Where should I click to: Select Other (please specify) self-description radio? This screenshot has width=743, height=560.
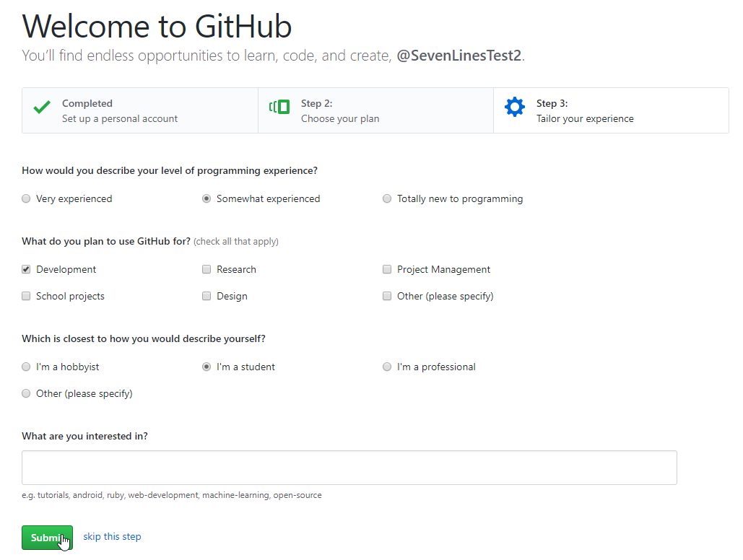27,394
